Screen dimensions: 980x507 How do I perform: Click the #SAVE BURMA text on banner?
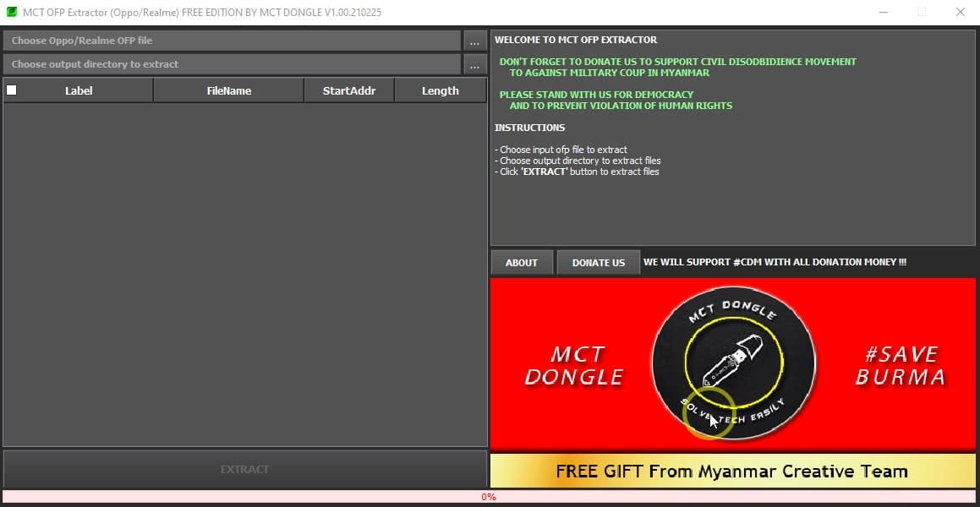(901, 366)
